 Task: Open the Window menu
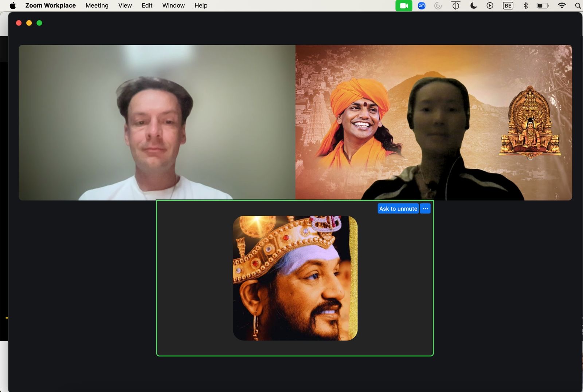click(x=173, y=5)
